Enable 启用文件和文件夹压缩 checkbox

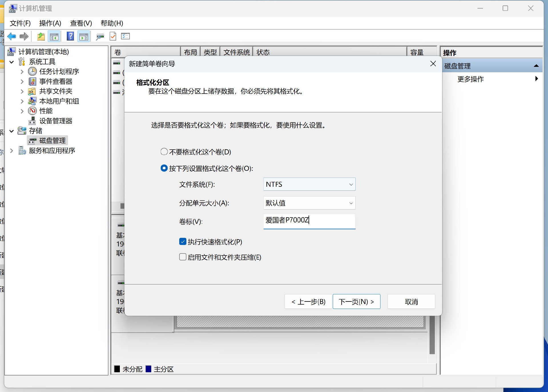[x=183, y=257]
